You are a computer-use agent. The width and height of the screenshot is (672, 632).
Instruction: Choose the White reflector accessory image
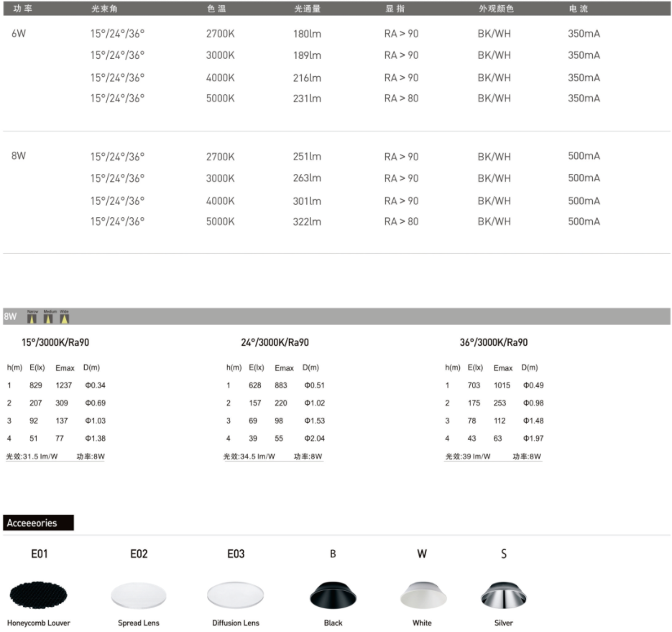coord(422,595)
